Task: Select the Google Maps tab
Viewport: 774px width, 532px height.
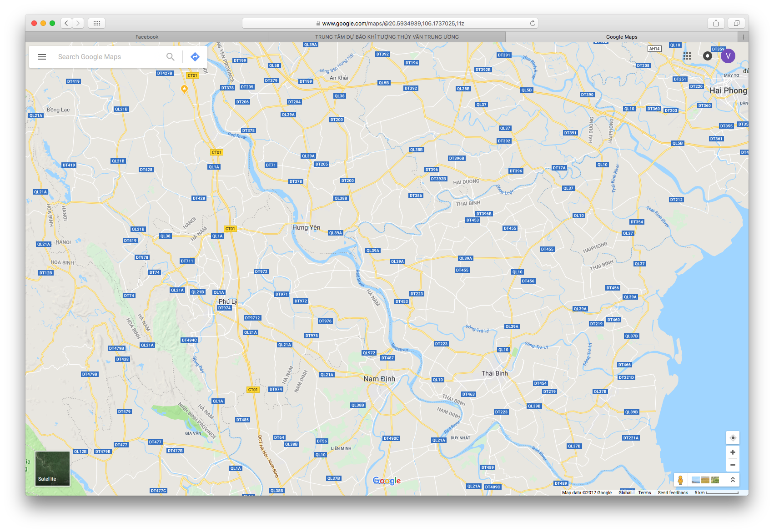Action: coord(622,37)
